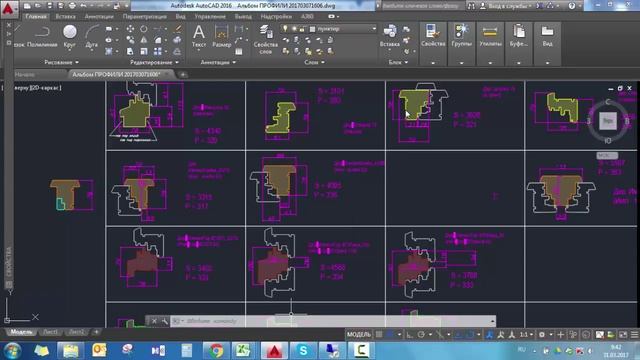Toggle ortho mode in status bar

click(410, 335)
